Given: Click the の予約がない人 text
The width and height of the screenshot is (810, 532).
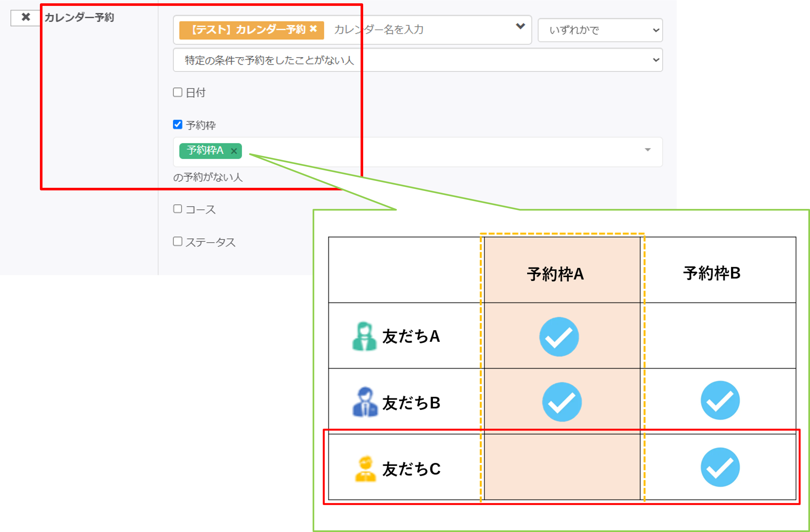Looking at the screenshot, I should pyautogui.click(x=208, y=177).
